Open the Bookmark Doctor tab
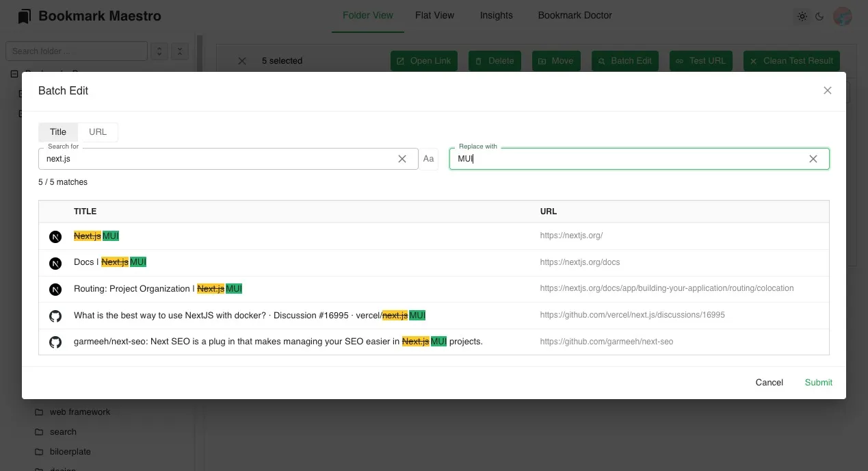 575,16
